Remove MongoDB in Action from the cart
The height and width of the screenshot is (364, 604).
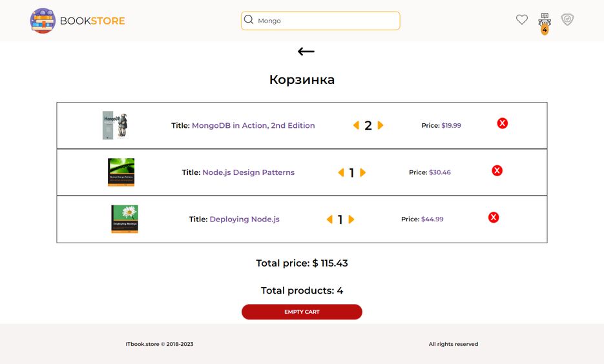(503, 123)
